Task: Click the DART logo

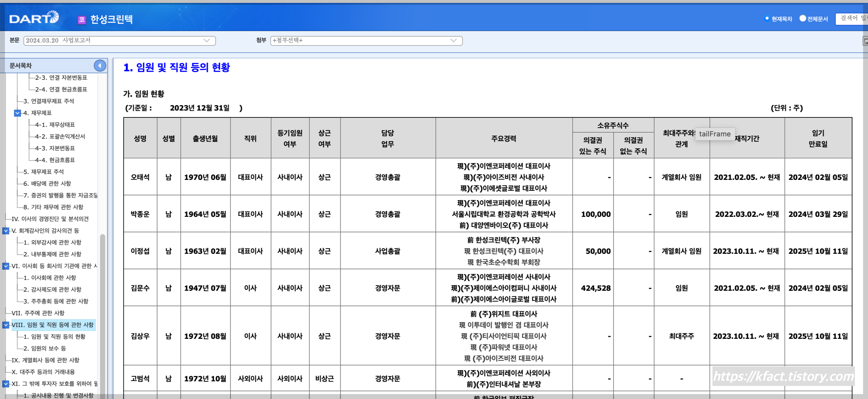Action: pyautogui.click(x=34, y=18)
